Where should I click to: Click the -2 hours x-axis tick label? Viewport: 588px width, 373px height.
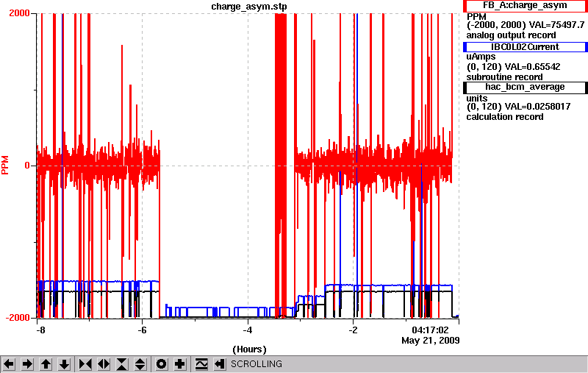pyautogui.click(x=354, y=330)
